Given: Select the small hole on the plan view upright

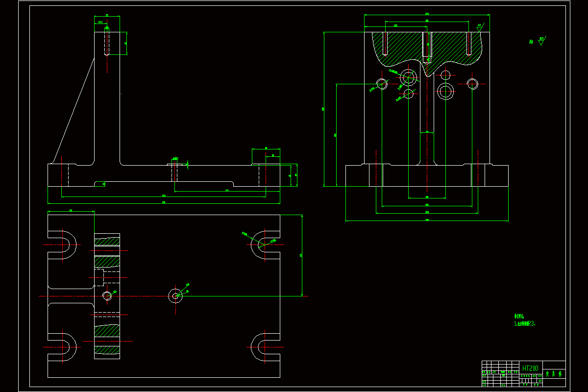Looking at the screenshot, I should (x=107, y=295).
